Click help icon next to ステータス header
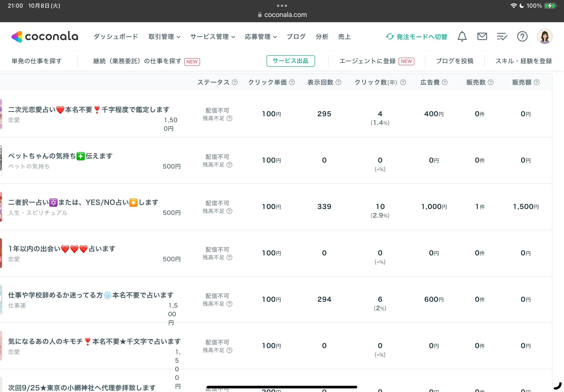 point(235,82)
